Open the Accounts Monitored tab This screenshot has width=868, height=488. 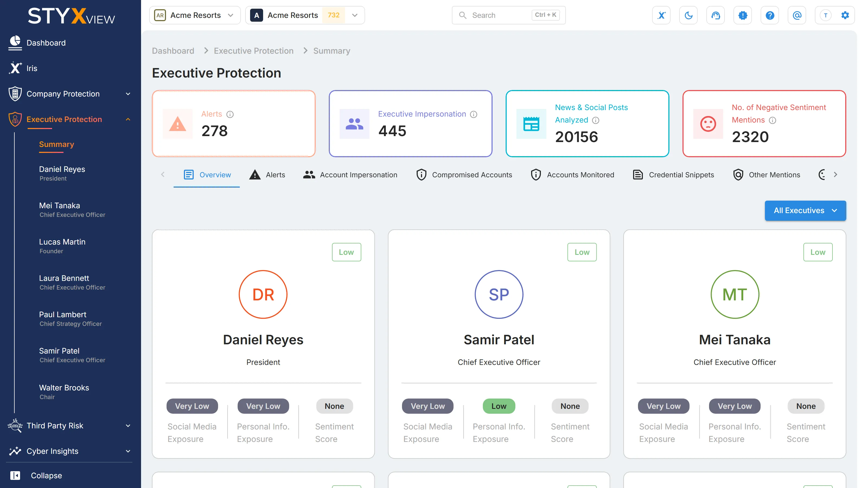coord(572,175)
